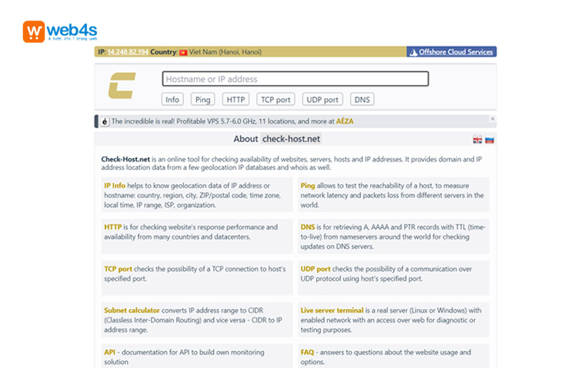Click the Offshore Cloud Services boat icon

tap(413, 52)
